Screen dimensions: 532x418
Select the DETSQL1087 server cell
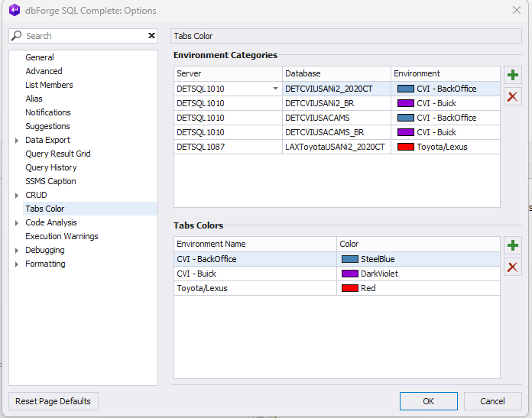[x=228, y=147]
